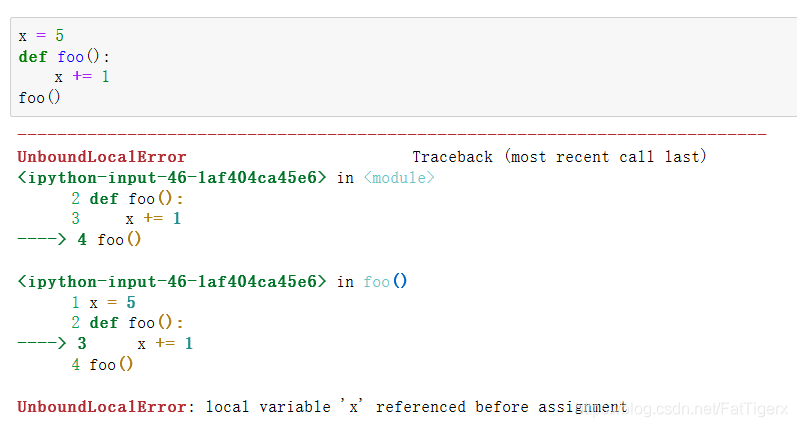Click arrow-marked line '4 foo()' in module frame
Image resolution: width=797 pixels, height=427 pixels.
pos(79,239)
